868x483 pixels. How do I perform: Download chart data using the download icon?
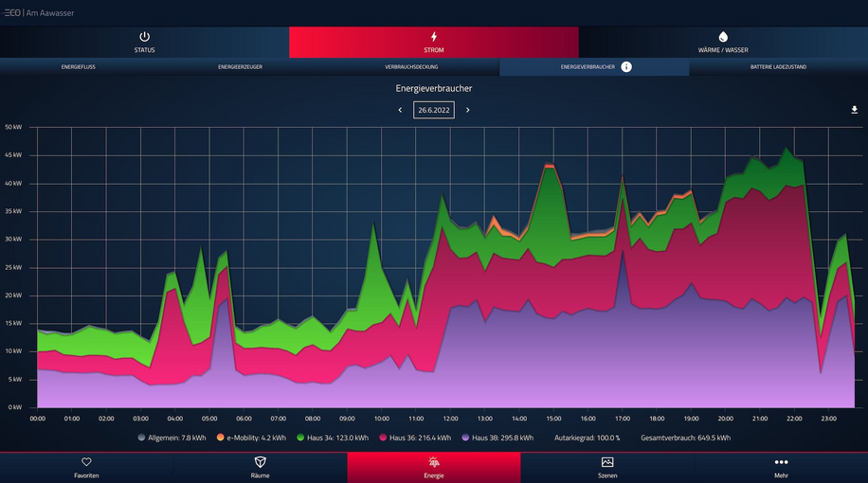click(x=854, y=110)
